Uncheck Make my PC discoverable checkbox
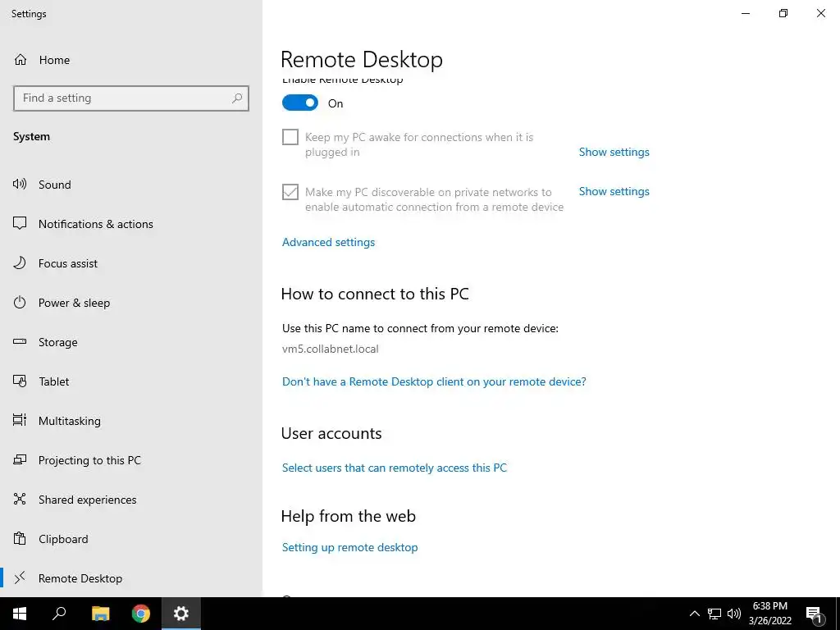840x630 pixels. [x=290, y=192]
